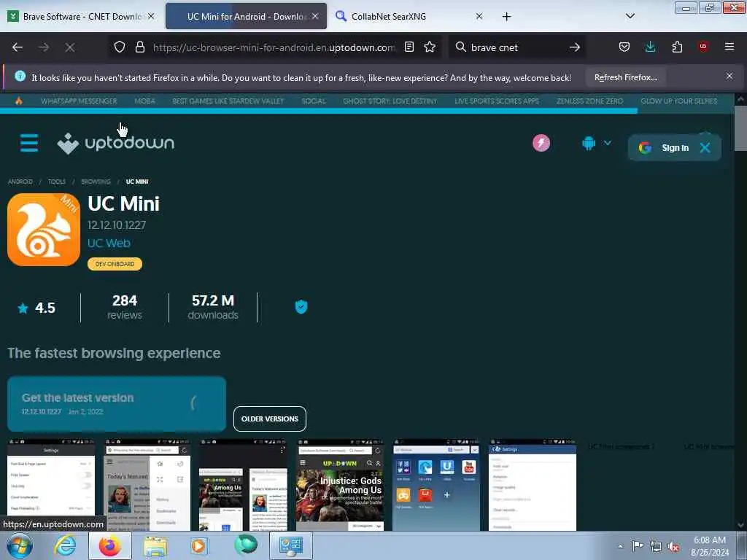This screenshot has height=560, width=747.
Task: Close the Brave Software tab
Action: point(151,16)
